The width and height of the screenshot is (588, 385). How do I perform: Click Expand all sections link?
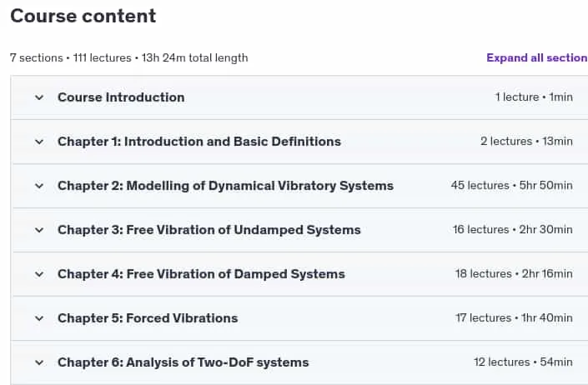coord(537,57)
